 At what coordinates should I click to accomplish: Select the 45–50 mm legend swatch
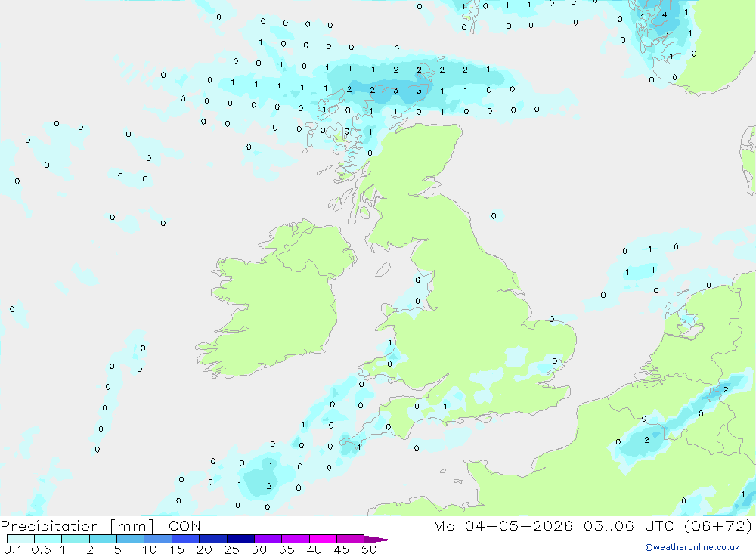(350, 539)
